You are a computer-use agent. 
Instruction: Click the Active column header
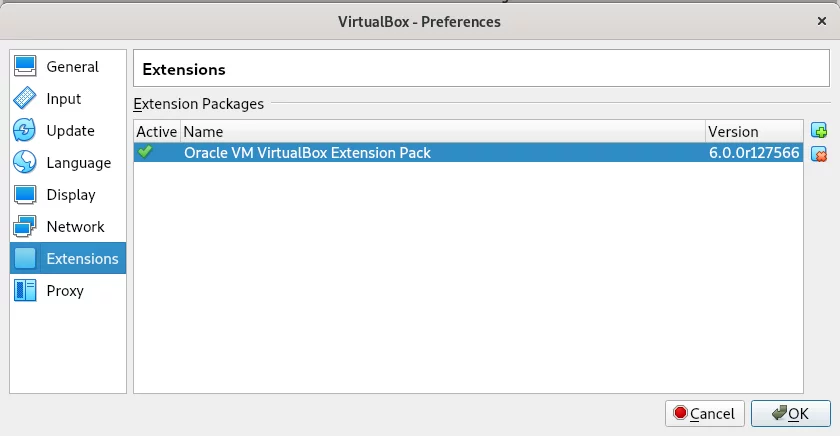[157, 132]
